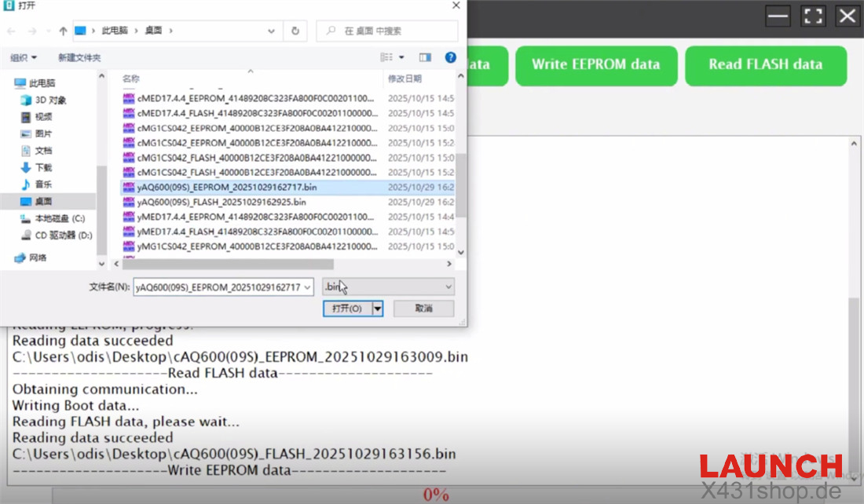Screen dimensions: 864x504
Task: Open the 组织 organize menu
Action: (24, 57)
